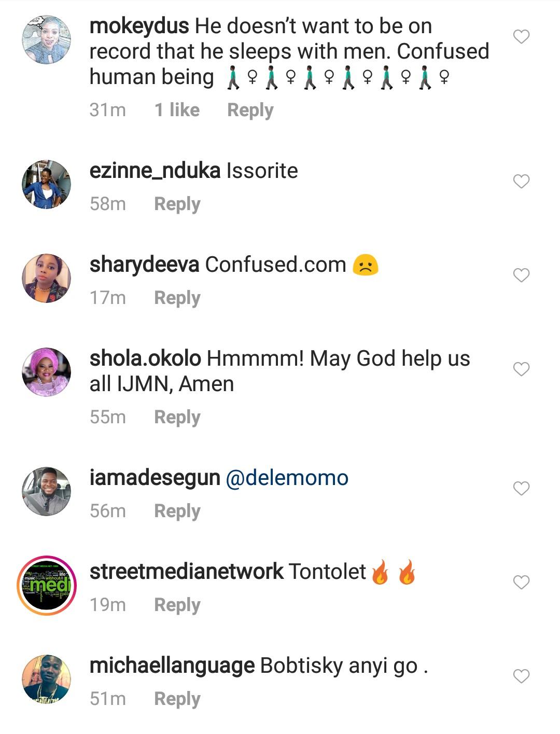This screenshot has height=734, width=560.
Task: Open streetmedianetwork's story-ringed avatar
Action: (46, 585)
